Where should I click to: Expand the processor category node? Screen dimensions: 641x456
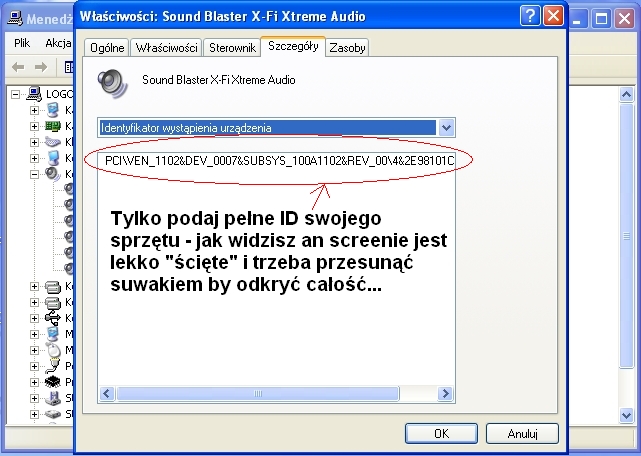pyautogui.click(x=34, y=382)
